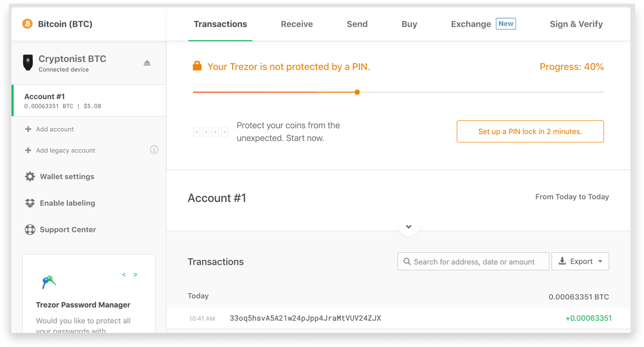This screenshot has width=644, height=347.
Task: Open the From Today to Today date range
Action: tap(572, 197)
